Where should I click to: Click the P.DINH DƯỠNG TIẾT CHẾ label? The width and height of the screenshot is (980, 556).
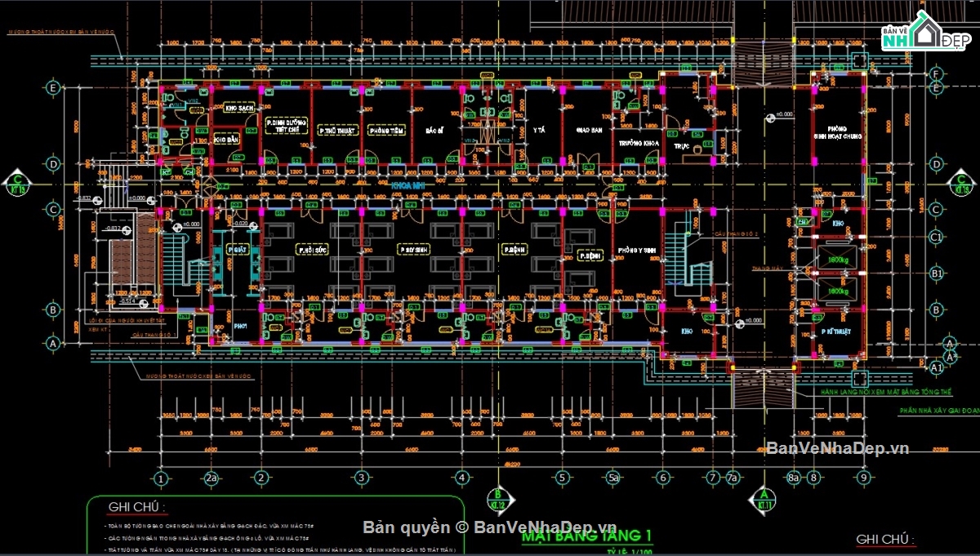click(285, 125)
